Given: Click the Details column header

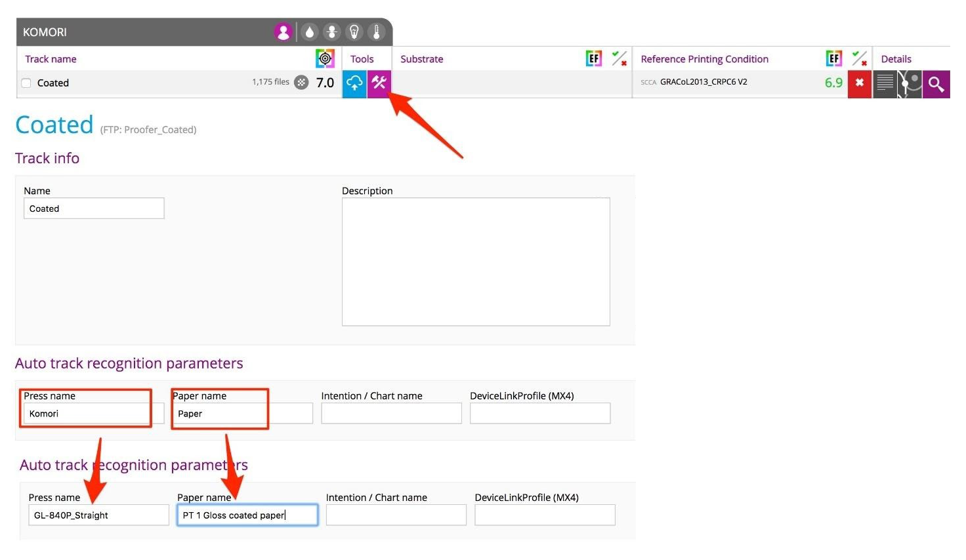Looking at the screenshot, I should [896, 59].
